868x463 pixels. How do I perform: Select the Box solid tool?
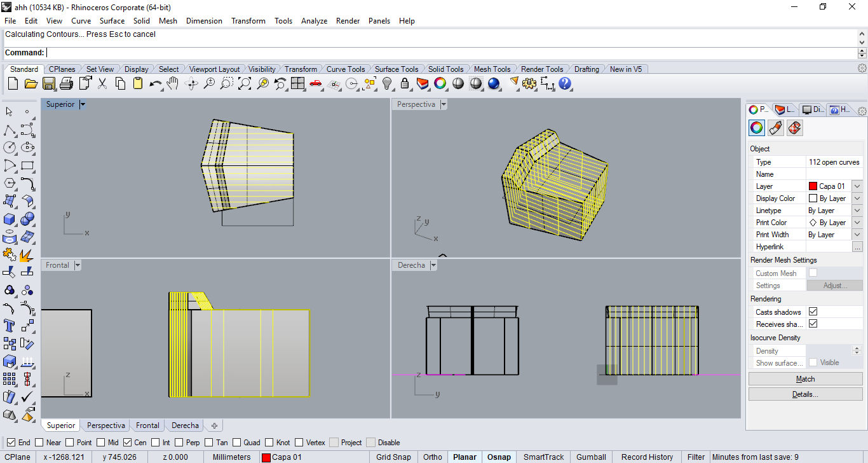point(10,219)
